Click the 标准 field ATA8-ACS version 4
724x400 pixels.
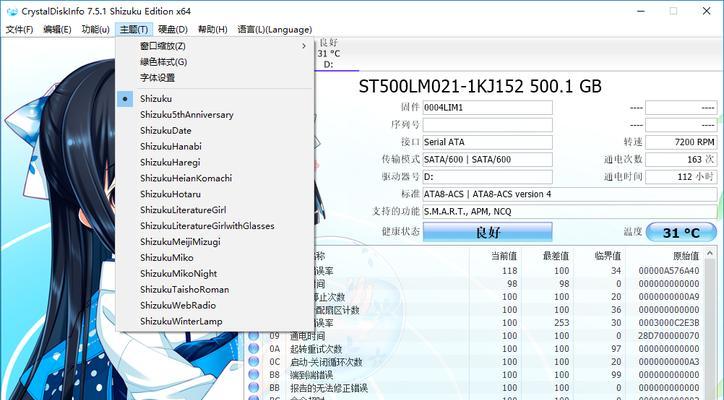point(570,194)
